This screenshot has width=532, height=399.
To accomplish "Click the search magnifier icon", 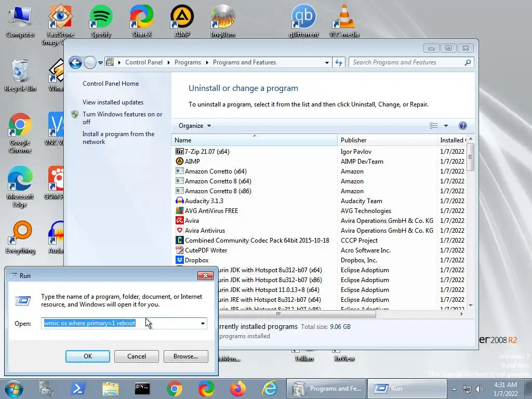I will [x=468, y=62].
